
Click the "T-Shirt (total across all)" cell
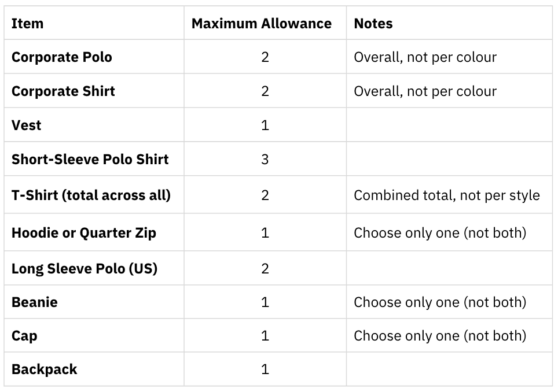point(91,195)
